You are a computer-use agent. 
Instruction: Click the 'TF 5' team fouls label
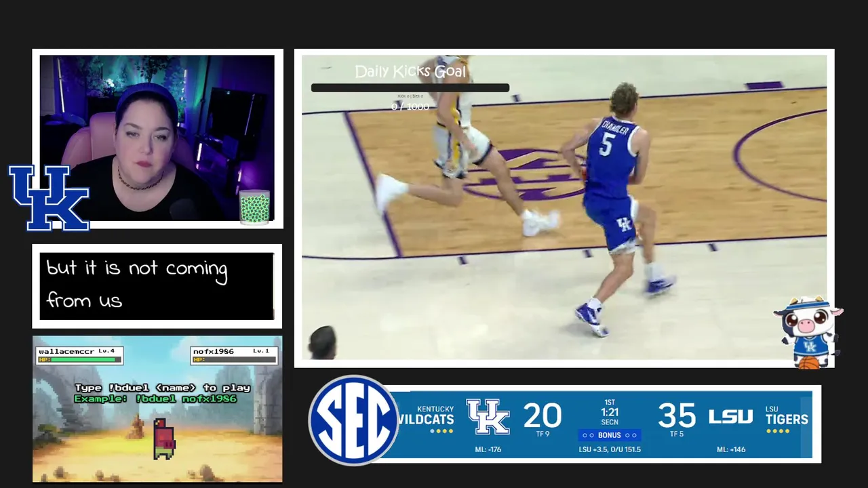point(677,434)
